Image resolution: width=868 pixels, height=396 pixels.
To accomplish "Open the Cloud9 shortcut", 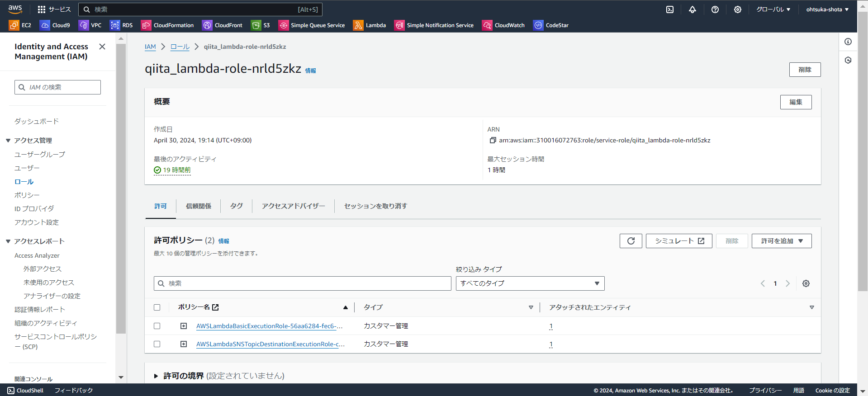I will [55, 25].
